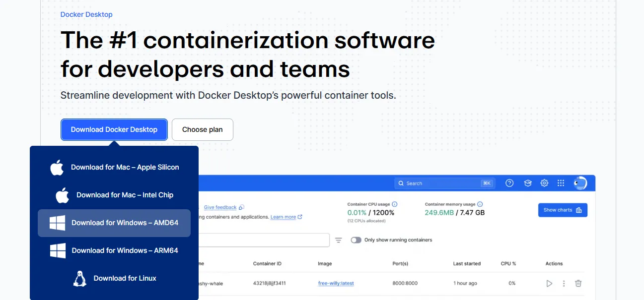Click the Linux penguin icon
644x300 pixels.
(79, 279)
